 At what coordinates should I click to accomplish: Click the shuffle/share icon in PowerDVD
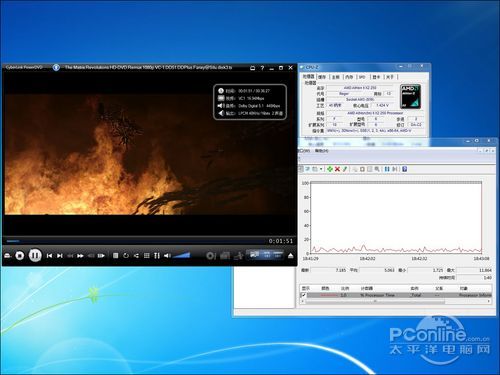pyautogui.click(x=136, y=256)
